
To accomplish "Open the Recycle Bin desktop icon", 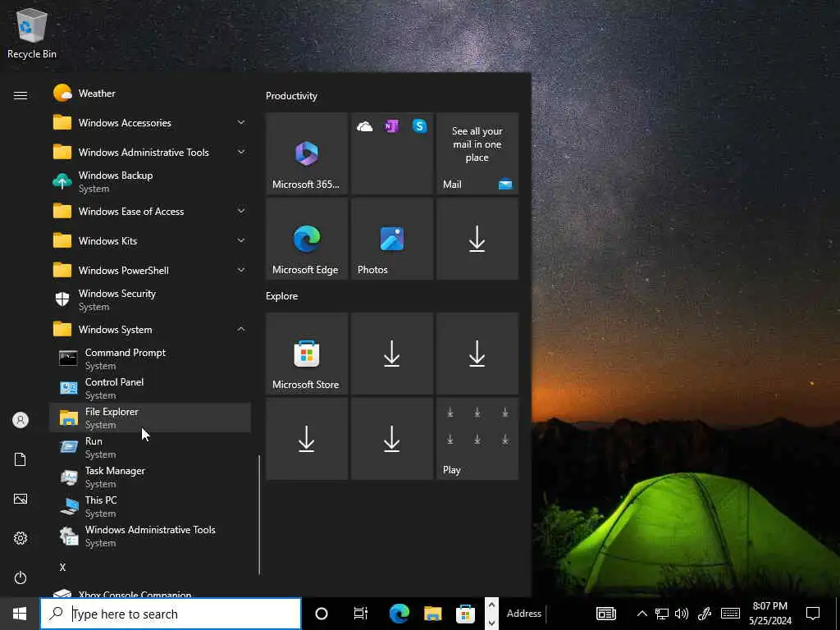I will click(32, 34).
